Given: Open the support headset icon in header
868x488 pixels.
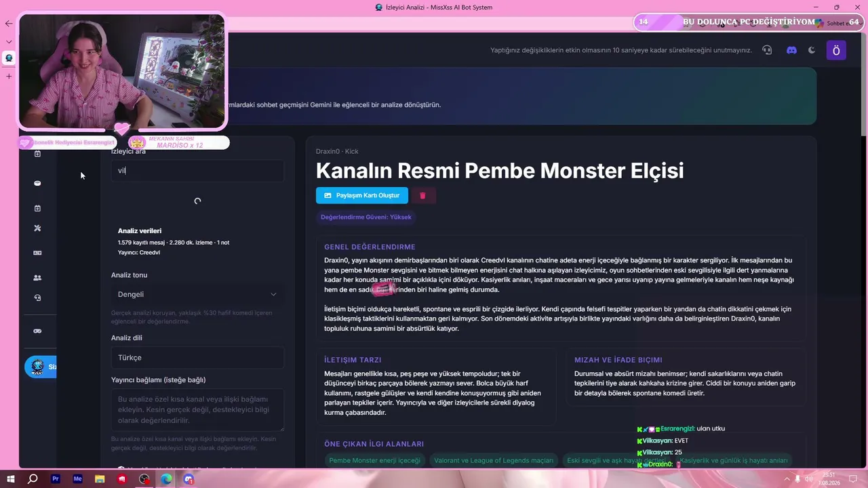Looking at the screenshot, I should pyautogui.click(x=767, y=50).
